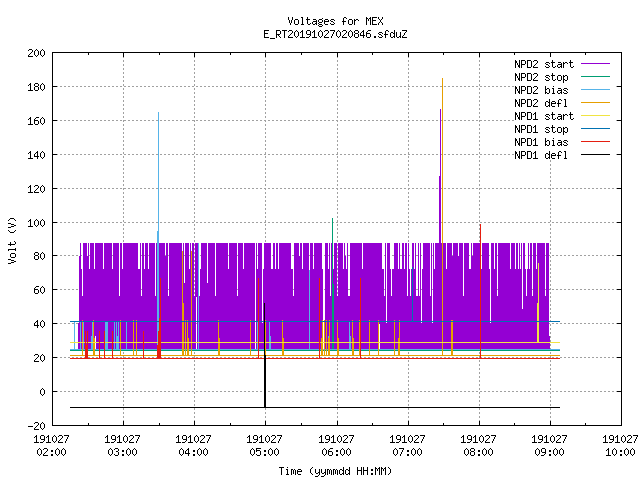
Task: Click the 06:00 time axis label
Action: point(336,452)
